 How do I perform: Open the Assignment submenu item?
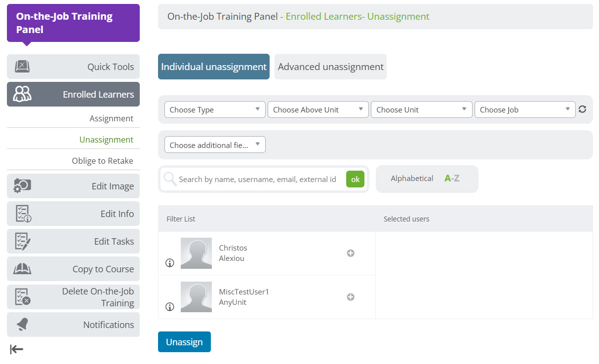112,118
